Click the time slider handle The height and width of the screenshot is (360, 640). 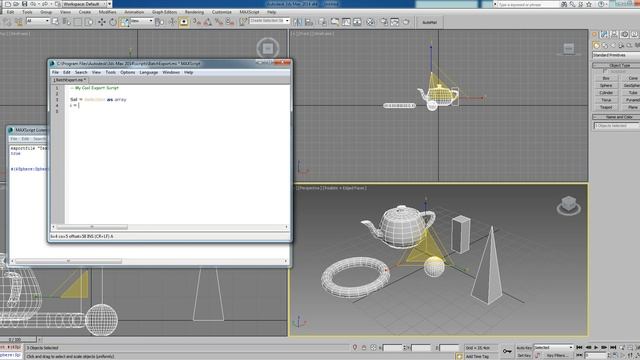pos(18,340)
